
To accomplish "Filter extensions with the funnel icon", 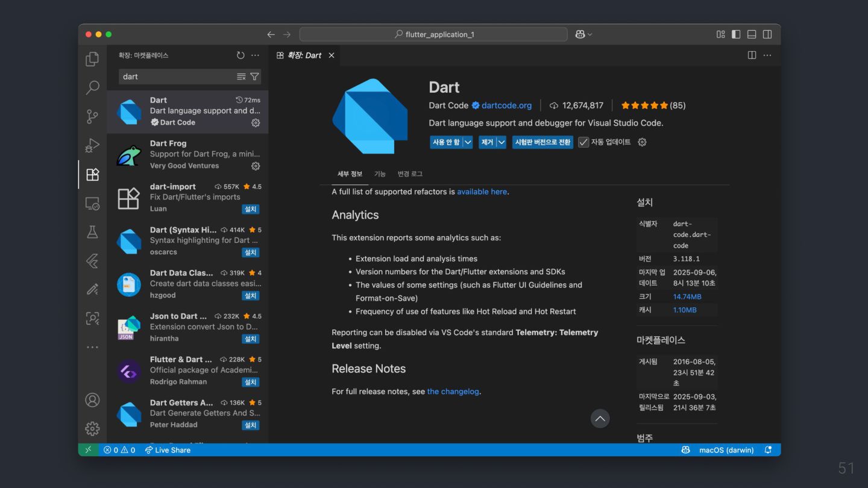I will tap(254, 77).
